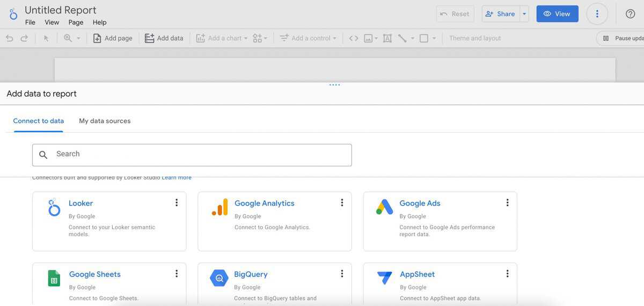Click the Google Ads connector title
Viewport: 644px width, 306px height.
click(x=420, y=203)
